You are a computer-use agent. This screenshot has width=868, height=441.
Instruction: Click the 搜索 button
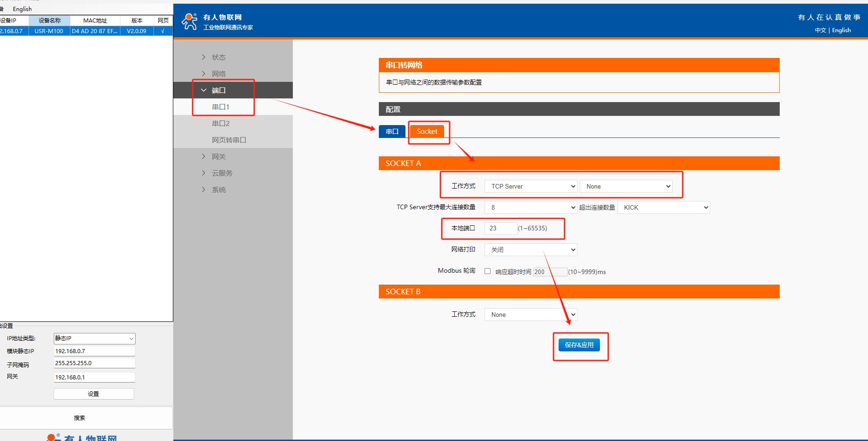[x=80, y=418]
